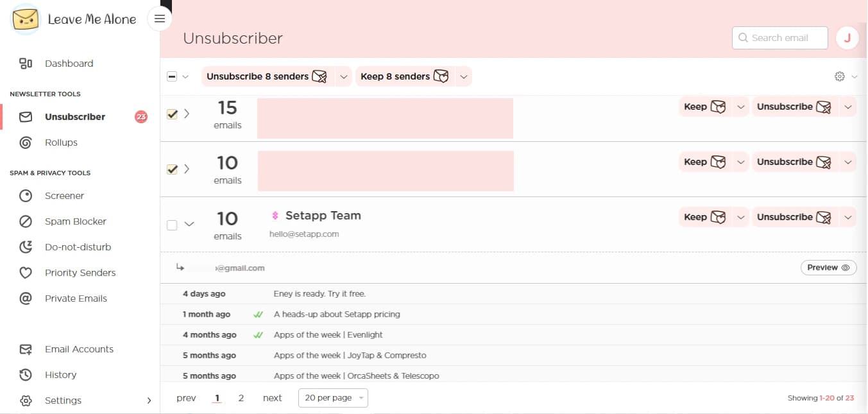Click the Dashboard grid icon
This screenshot has width=868, height=414.
pyautogui.click(x=26, y=64)
